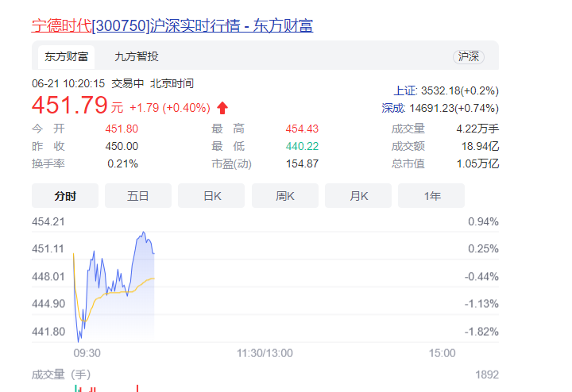Click the 441.80 price axis label

pos(48,332)
